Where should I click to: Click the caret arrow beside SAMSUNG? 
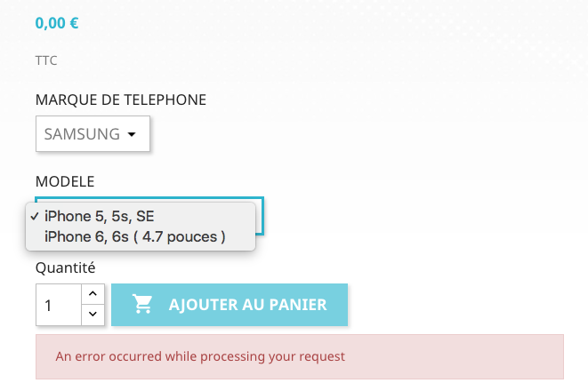132,134
